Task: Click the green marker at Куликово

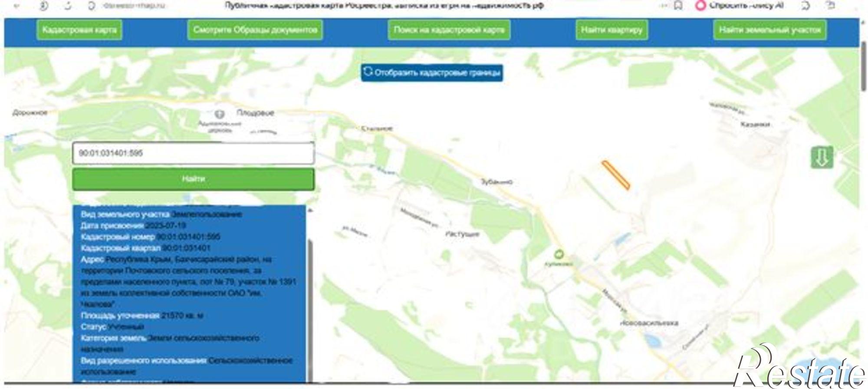Action: (559, 254)
